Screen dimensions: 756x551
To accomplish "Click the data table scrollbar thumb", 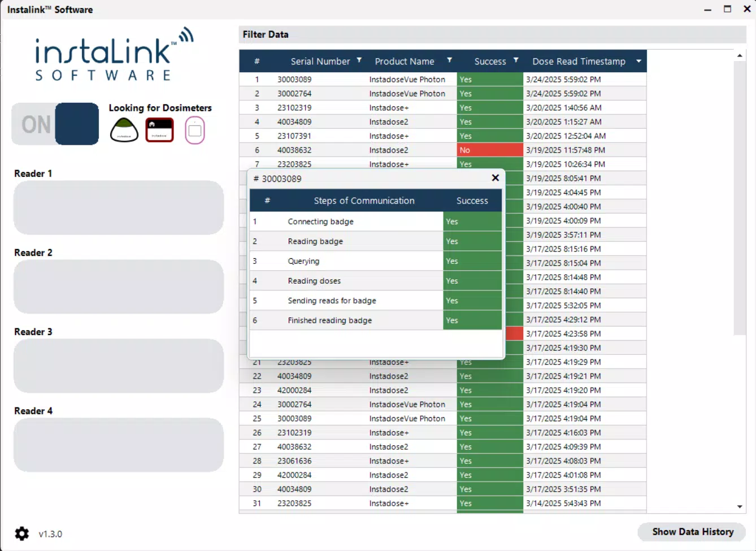I will pyautogui.click(x=740, y=198).
